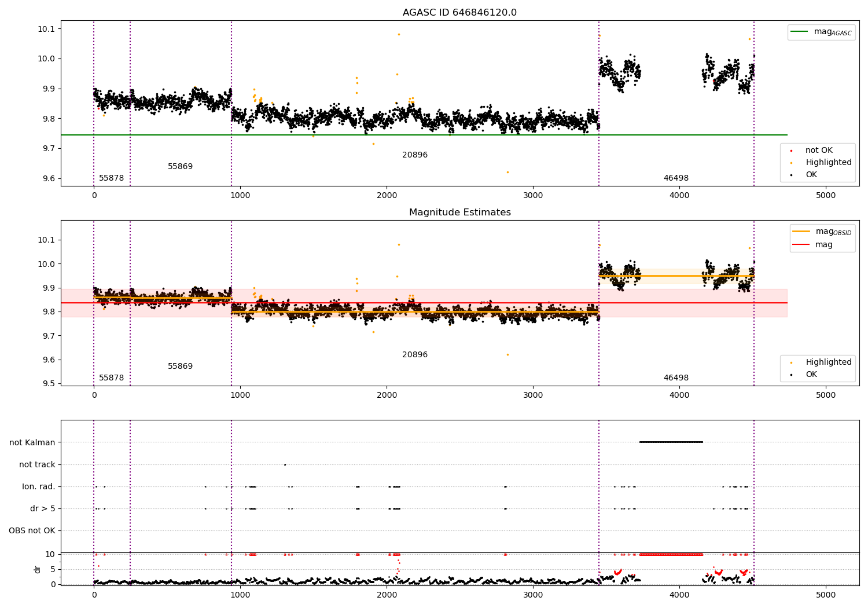Click the rotated 'dr' y-axis label
Screen dimensions: 868x608
click(x=38, y=569)
